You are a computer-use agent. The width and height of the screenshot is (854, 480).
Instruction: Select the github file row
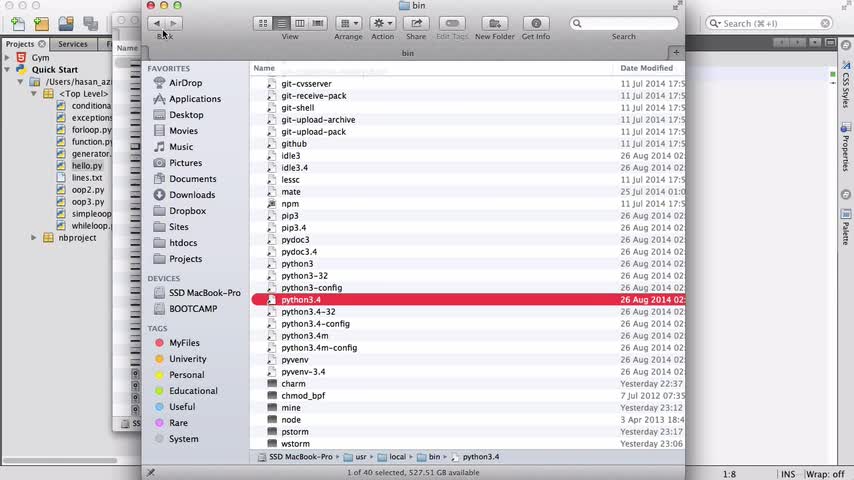[x=467, y=144]
